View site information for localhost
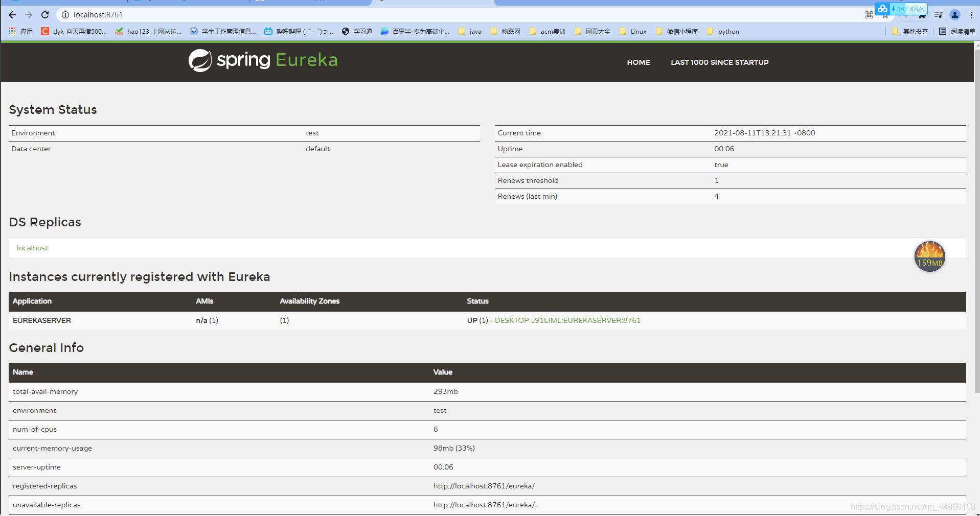980x516 pixels. tap(65, 15)
